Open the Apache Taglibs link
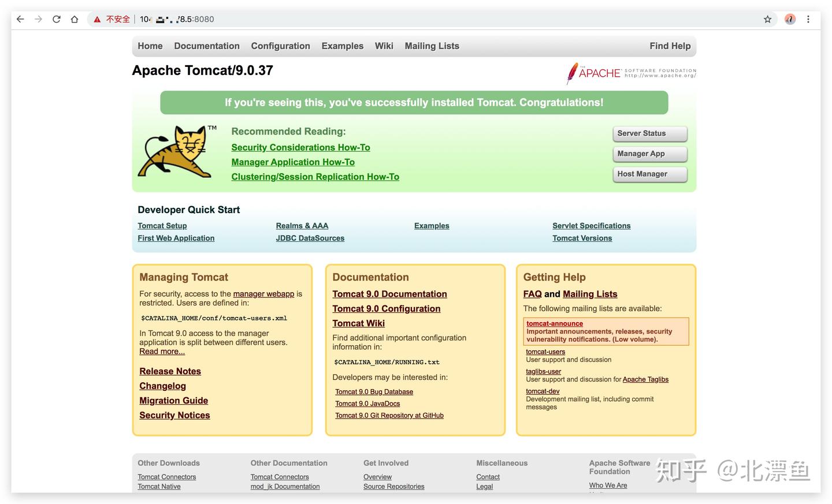 click(x=645, y=379)
